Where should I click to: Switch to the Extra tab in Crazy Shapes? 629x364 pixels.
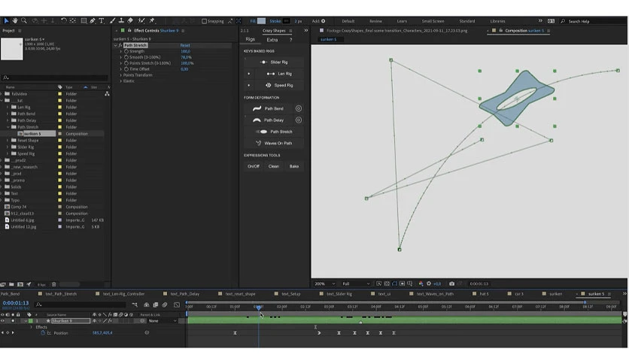(x=272, y=40)
